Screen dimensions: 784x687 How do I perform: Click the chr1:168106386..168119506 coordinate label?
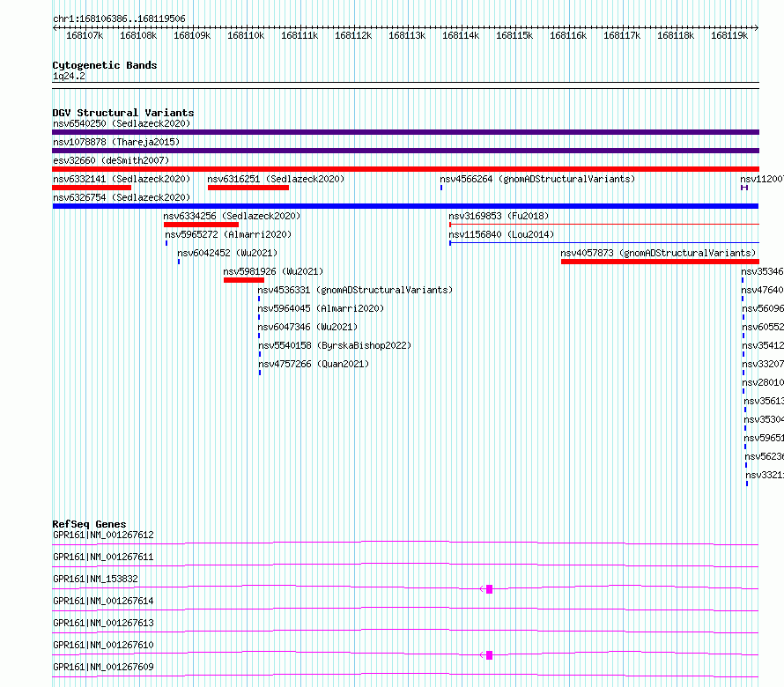[x=119, y=18]
